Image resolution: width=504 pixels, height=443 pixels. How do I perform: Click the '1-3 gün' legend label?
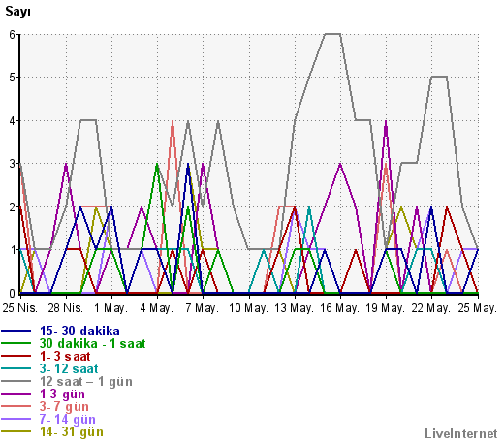point(62,394)
